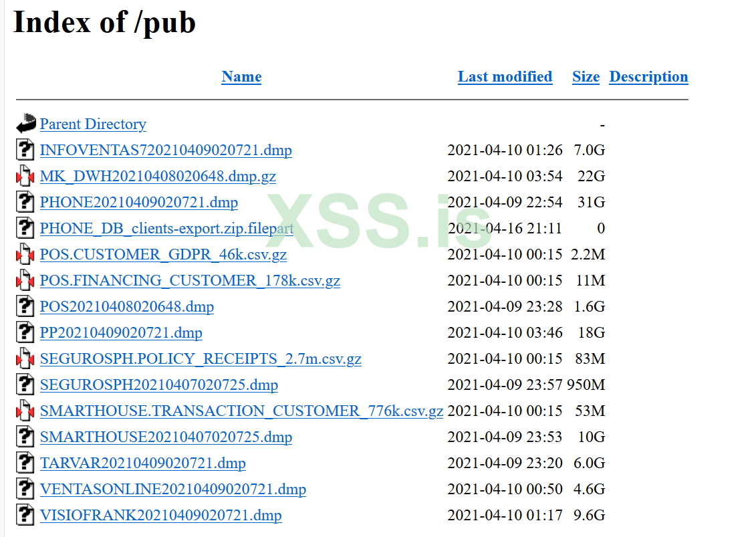Screen dimensions: 756x537
Task: Click size value '83M' of POLICY_RECEIPTS file
Action: [x=590, y=358]
